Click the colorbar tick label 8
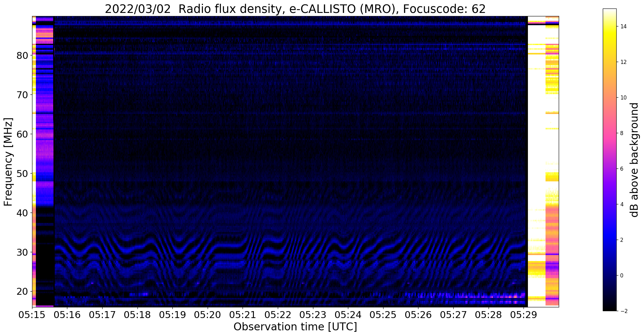Viewport: 644px width, 336px height. [621, 133]
